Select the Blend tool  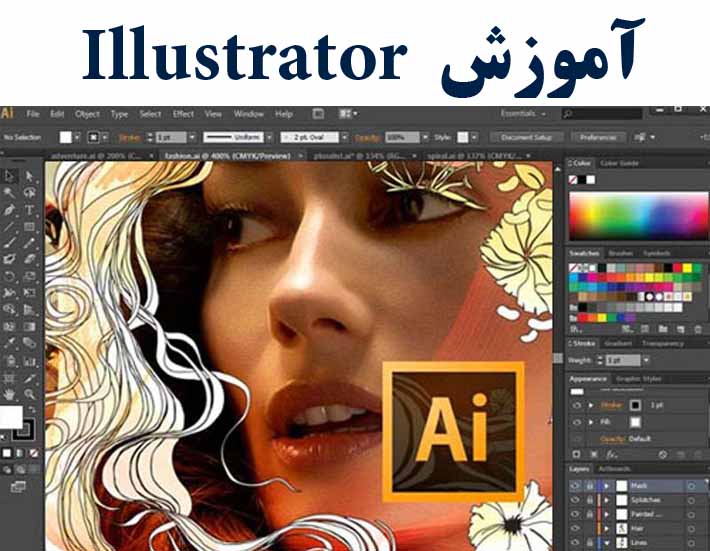(x=29, y=343)
